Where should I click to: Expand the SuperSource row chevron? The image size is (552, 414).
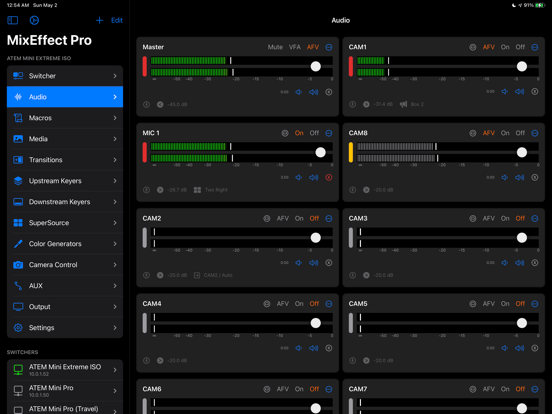(x=115, y=223)
